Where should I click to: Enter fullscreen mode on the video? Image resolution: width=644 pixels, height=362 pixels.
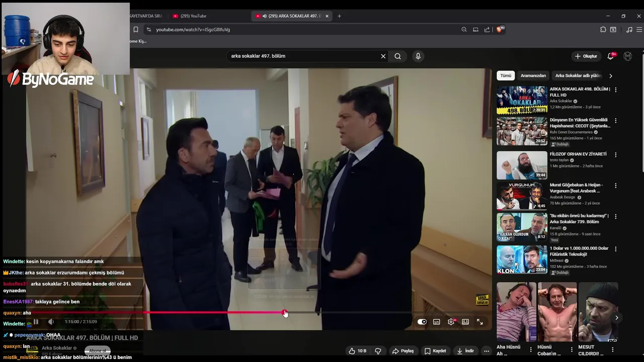480,322
